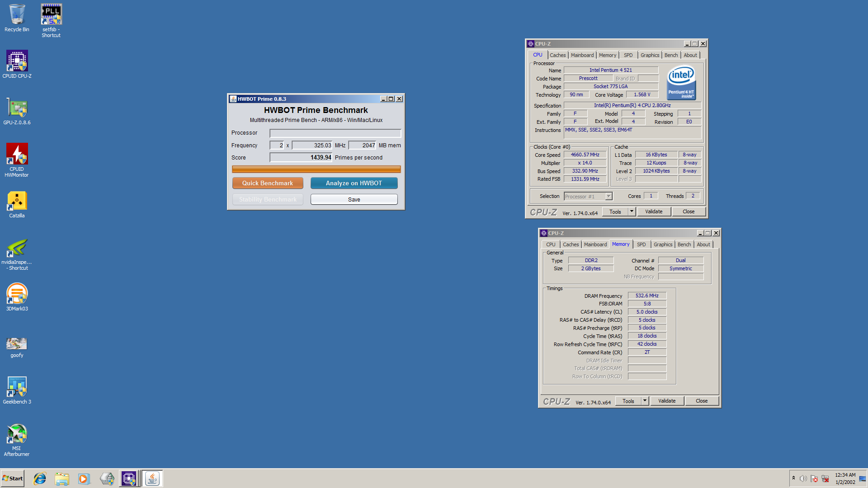Switch to Mainboard tab in upper CPU-Z

click(x=582, y=55)
